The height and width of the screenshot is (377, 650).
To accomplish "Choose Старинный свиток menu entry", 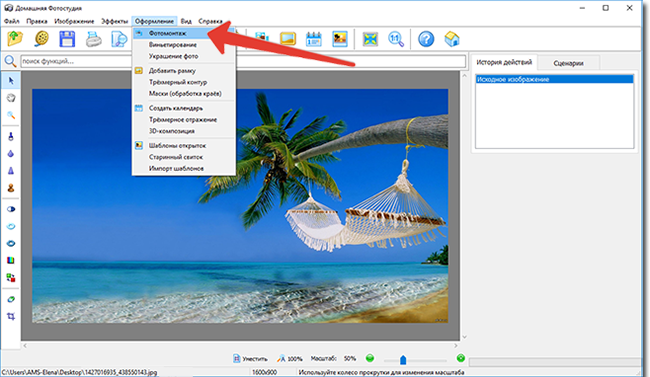I will 184,157.
